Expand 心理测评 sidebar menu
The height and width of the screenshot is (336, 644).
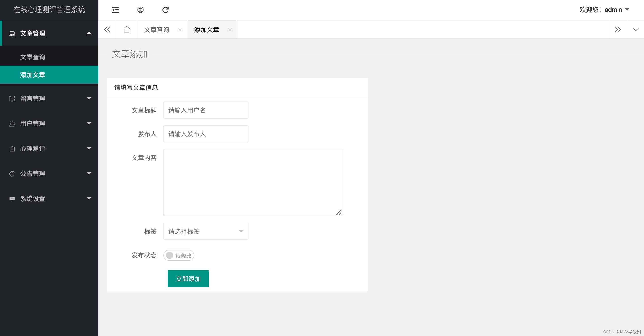tap(49, 149)
